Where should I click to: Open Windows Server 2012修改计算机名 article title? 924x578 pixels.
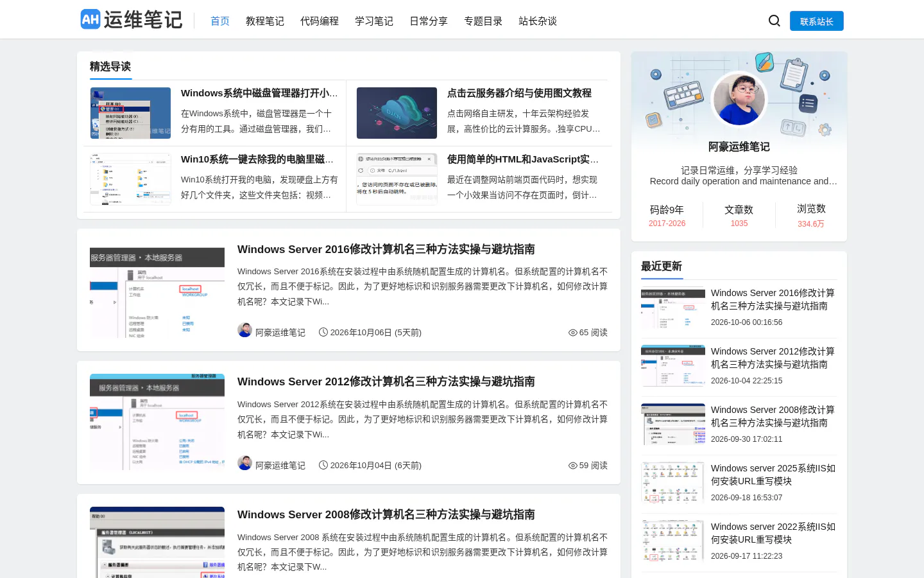pos(386,381)
